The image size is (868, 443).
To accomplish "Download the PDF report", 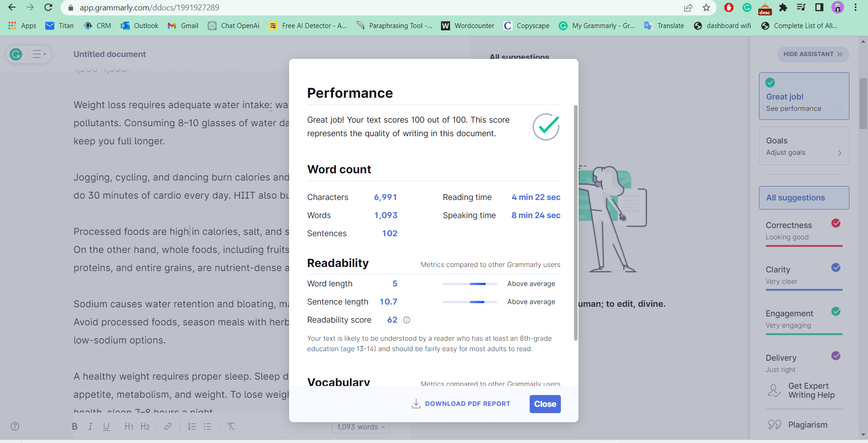I will [x=461, y=404].
